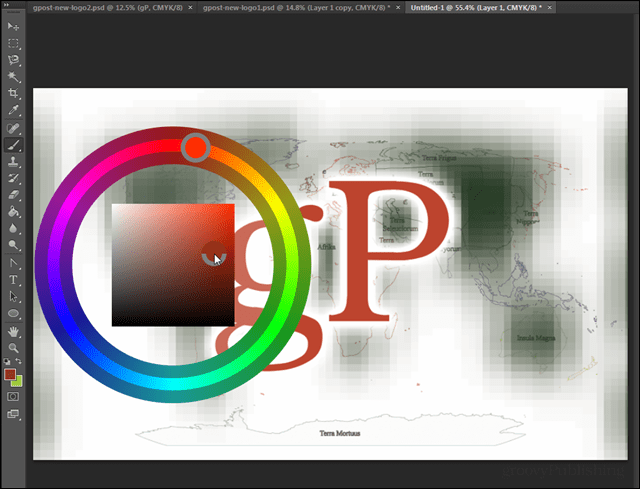Viewport: 640px width, 489px height.
Task: Select the Zoom magnifier tool
Action: point(14,347)
